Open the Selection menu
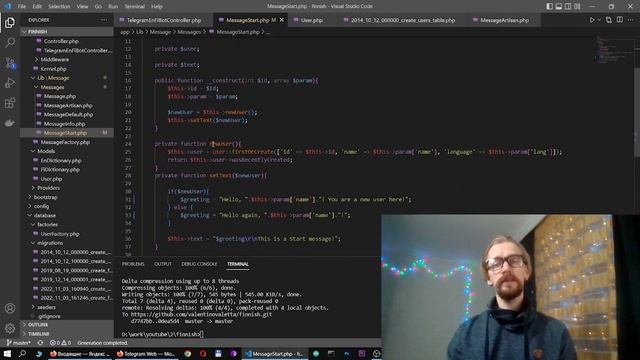Screen dimensions: 640x360 (59, 6)
